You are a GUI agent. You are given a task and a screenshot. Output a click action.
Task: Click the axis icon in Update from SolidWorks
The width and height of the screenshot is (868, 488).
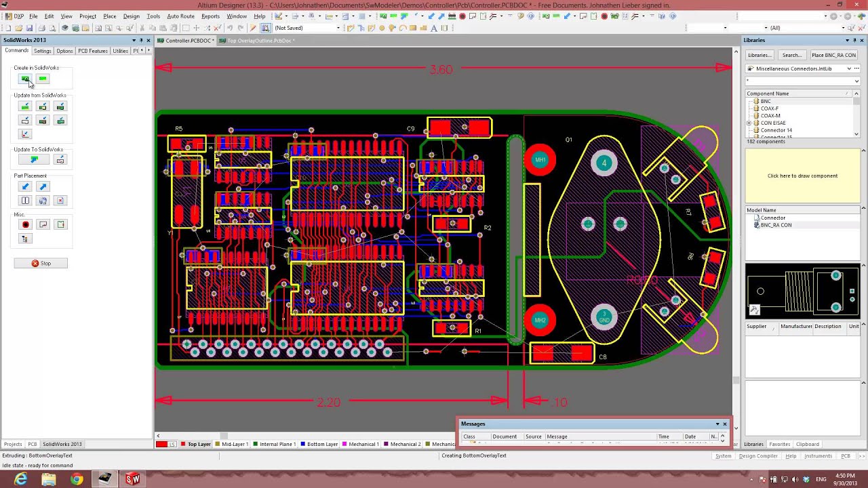click(x=26, y=134)
